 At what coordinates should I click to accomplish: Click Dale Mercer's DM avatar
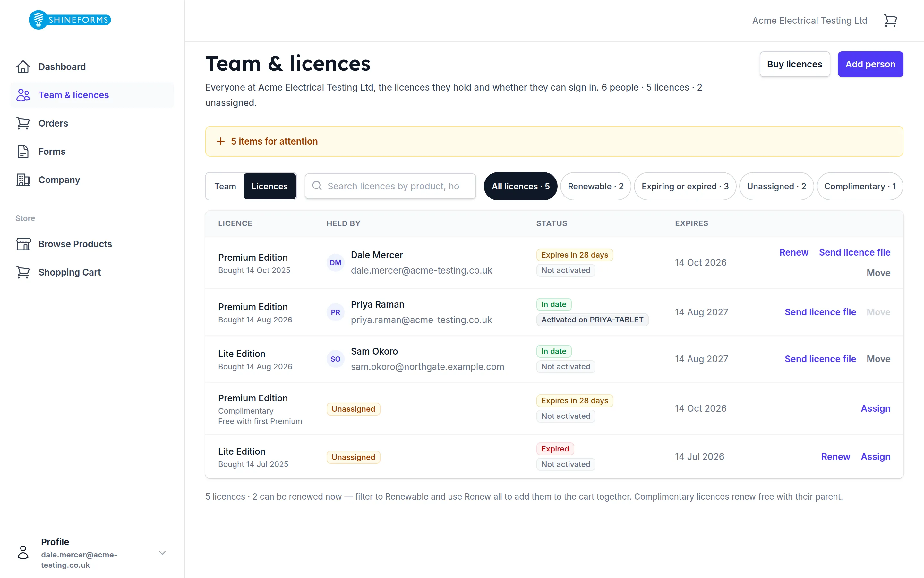point(335,263)
